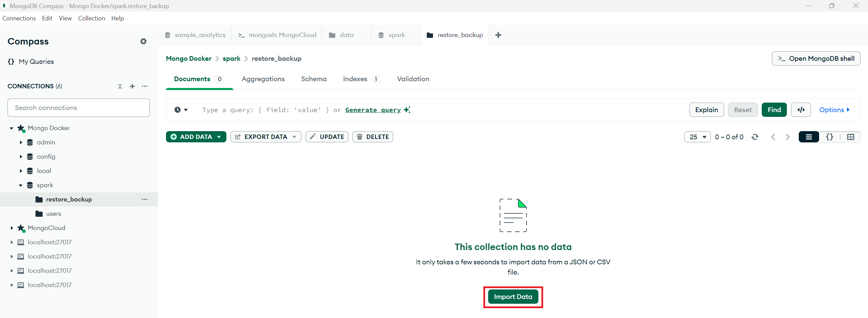Open restore_backup collection ellipsis actions
The image size is (868, 318).
point(145,199)
